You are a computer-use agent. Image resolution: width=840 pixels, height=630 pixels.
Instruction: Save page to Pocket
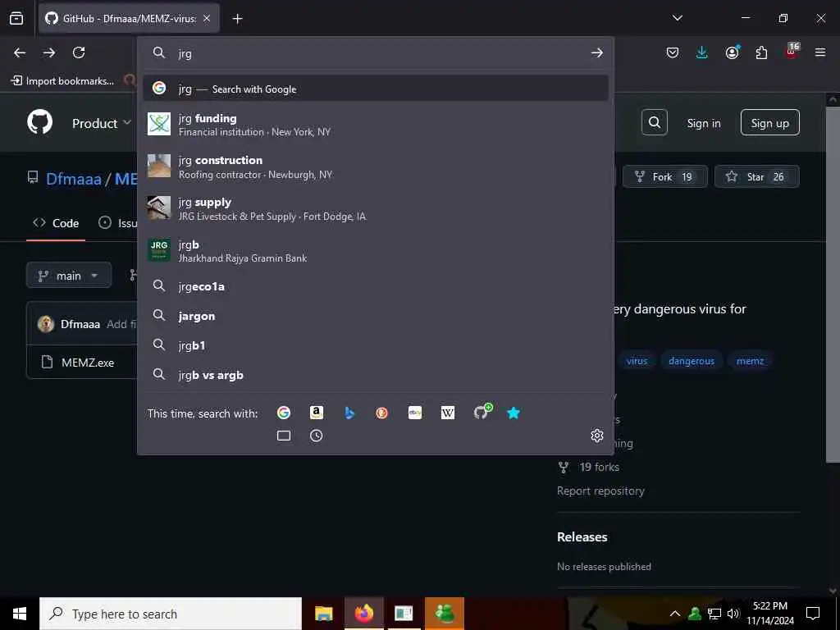coord(673,52)
